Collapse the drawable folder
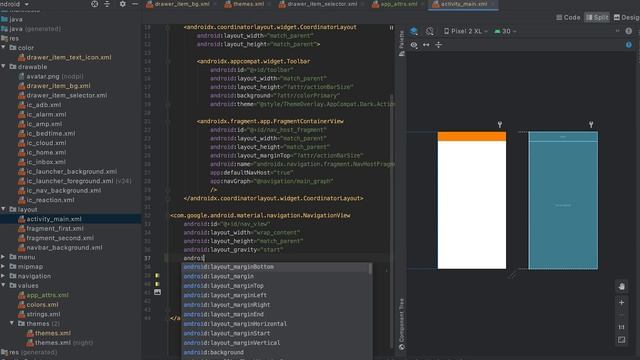Viewport: 640px width, 360px height. point(4,67)
